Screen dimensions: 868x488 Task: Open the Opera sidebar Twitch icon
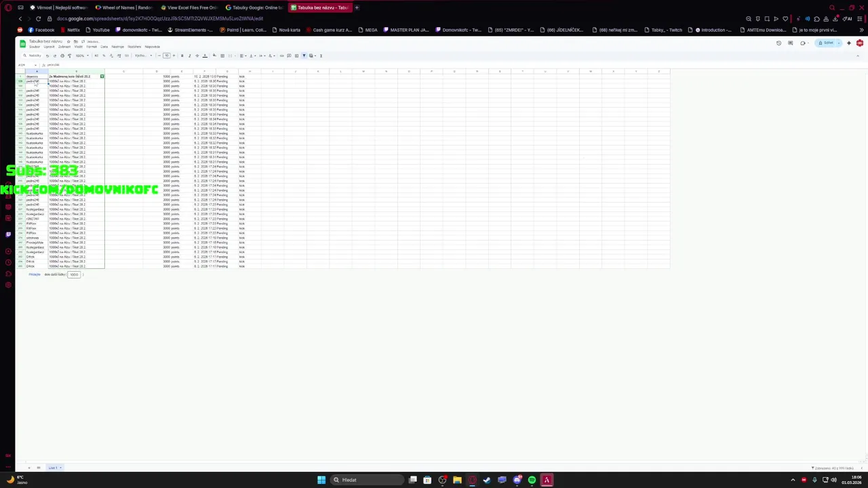pos(8,235)
